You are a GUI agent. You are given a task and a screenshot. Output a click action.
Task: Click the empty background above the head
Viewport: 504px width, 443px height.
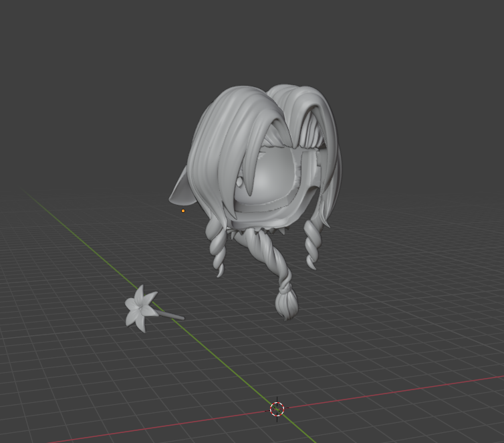coord(267,40)
